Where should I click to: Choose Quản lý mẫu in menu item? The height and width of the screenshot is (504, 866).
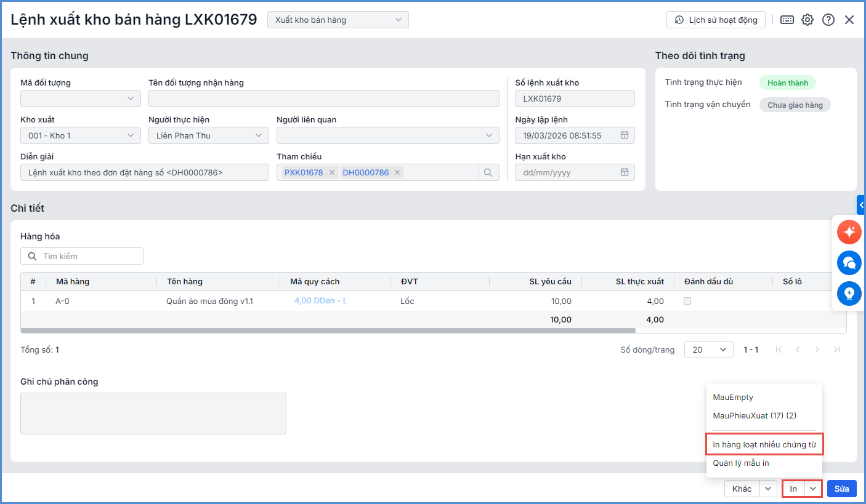point(740,463)
